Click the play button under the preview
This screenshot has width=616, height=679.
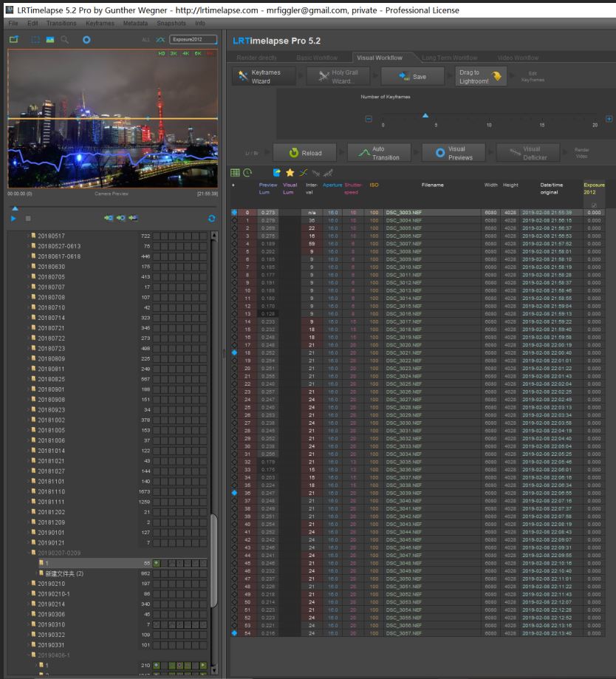[13, 218]
